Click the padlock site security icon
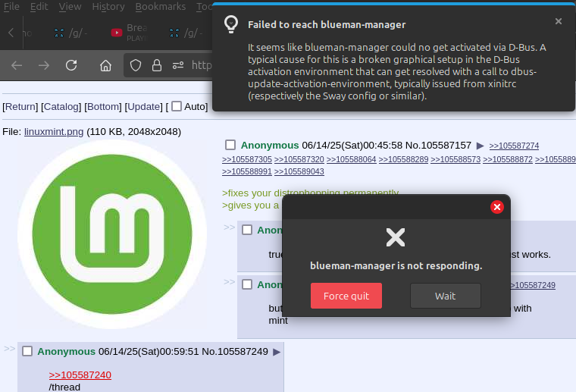Viewport: 576px width, 392px height. (157, 65)
